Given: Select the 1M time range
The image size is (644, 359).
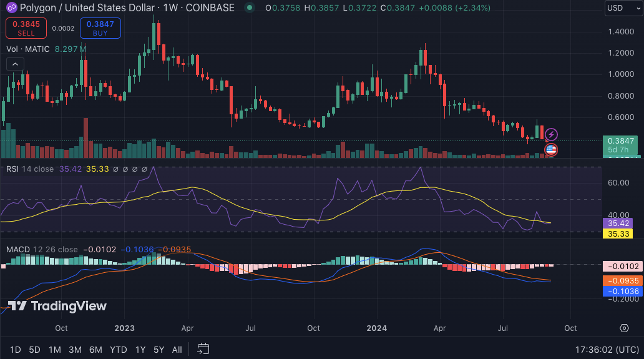Looking at the screenshot, I should (55, 350).
